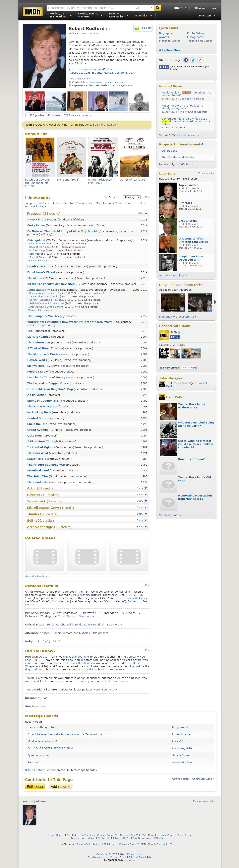
Task: Open Photo Gallery quick link
Action: 196,33
